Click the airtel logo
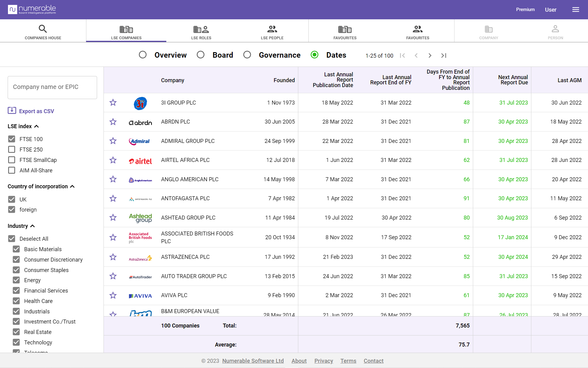Screen dimensions: 588x368 tap(140, 161)
